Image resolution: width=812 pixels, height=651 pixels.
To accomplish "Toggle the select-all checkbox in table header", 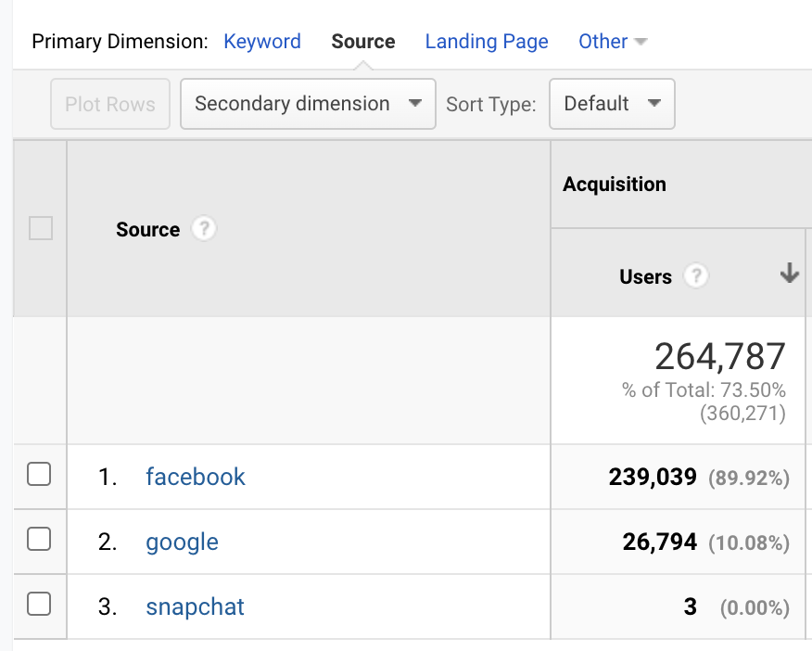I will point(41,228).
